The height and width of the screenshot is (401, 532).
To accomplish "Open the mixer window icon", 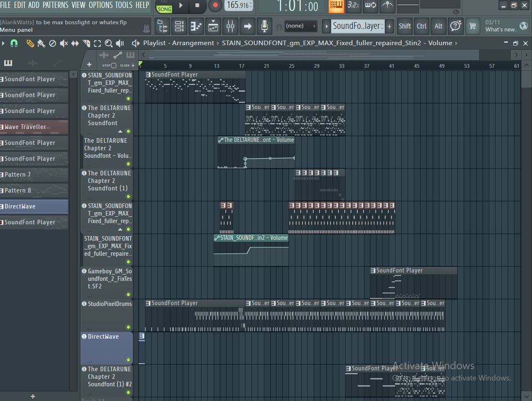I will (230, 26).
